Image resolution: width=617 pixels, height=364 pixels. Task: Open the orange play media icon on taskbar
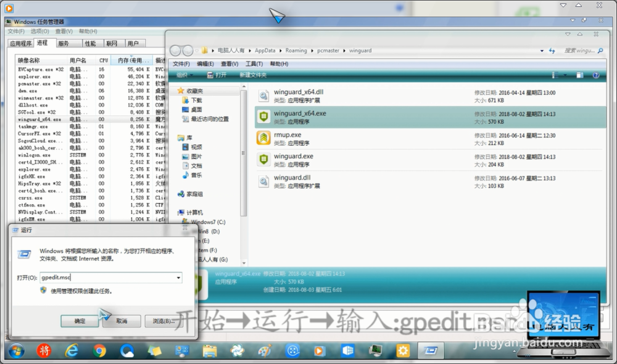(x=319, y=350)
